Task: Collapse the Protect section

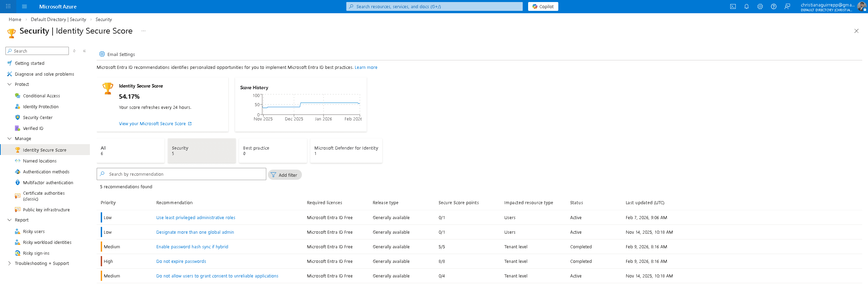Action: pyautogui.click(x=9, y=84)
